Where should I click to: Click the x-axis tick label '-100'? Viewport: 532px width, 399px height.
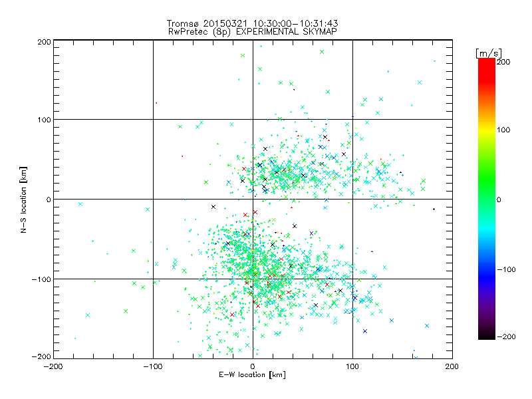tap(153, 366)
